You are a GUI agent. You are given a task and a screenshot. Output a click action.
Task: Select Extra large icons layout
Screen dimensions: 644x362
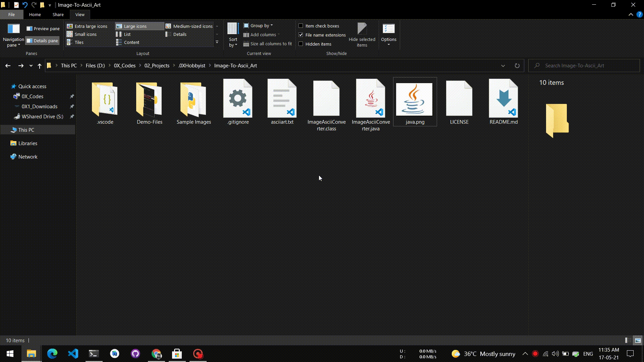point(88,26)
